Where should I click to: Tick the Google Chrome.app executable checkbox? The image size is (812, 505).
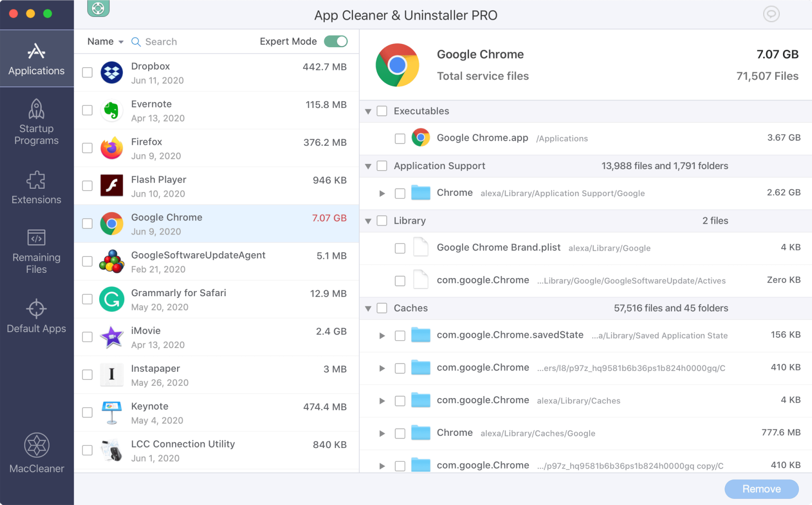(x=400, y=139)
